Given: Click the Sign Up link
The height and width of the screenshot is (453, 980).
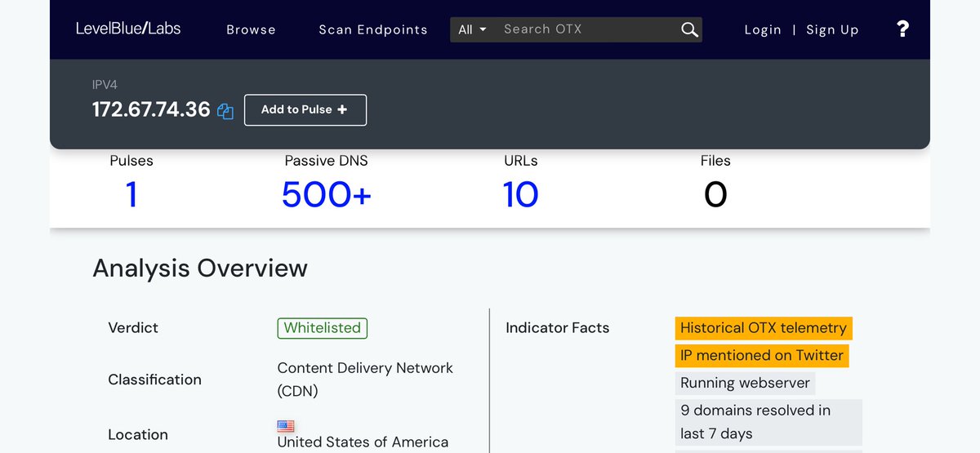Looking at the screenshot, I should [x=832, y=29].
